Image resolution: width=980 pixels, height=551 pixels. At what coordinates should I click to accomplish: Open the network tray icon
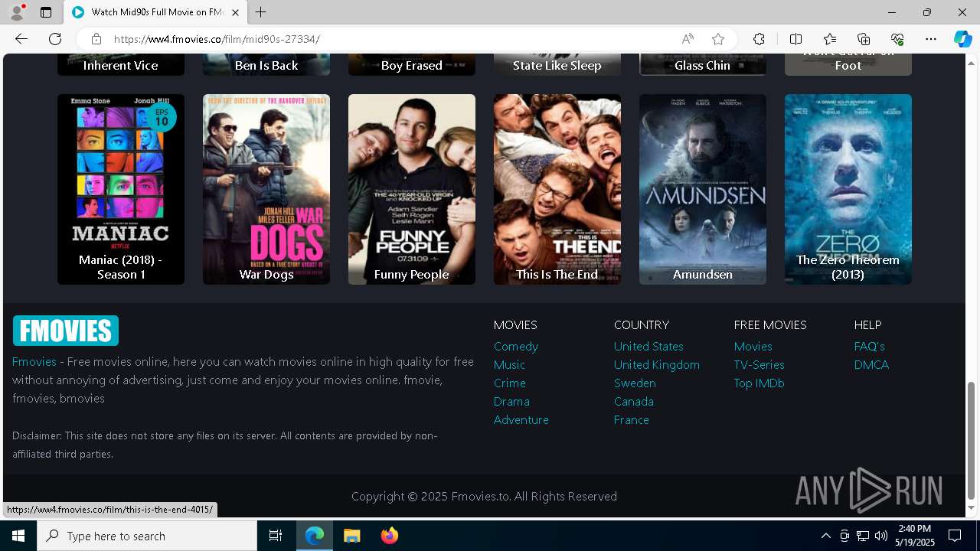point(863,536)
